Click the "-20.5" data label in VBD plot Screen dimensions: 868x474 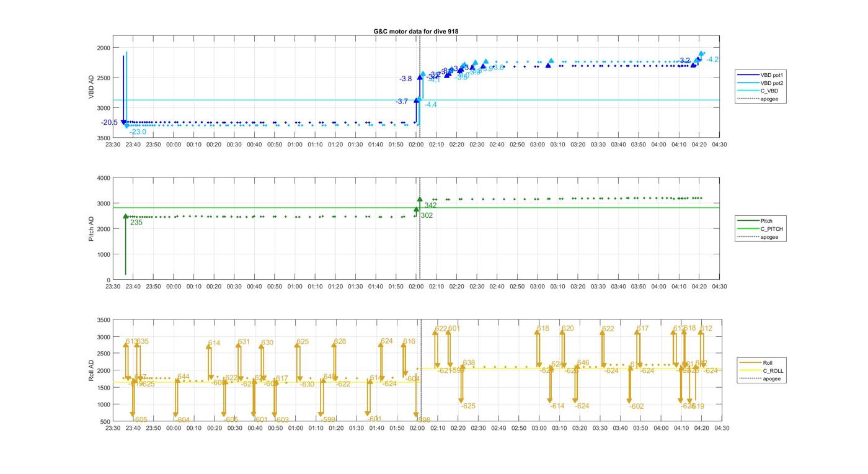109,122
